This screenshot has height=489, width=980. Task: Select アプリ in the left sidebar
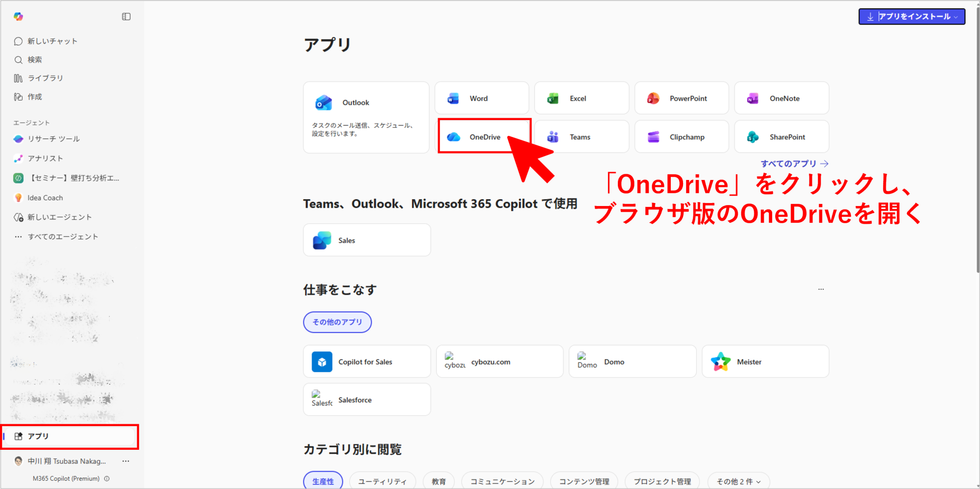(70, 436)
